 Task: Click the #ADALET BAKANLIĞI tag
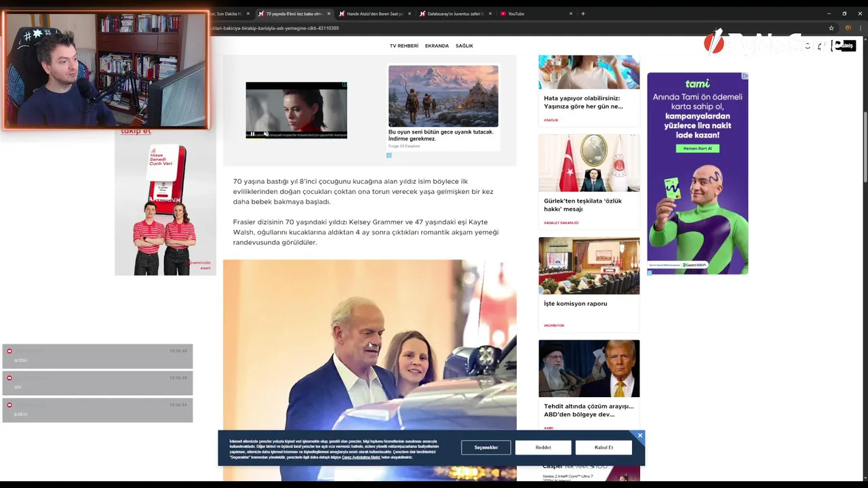click(561, 223)
